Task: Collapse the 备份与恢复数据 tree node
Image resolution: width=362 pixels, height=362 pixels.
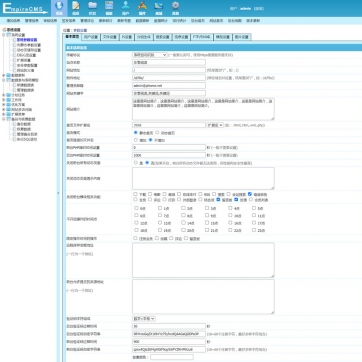Action: (x=4, y=119)
